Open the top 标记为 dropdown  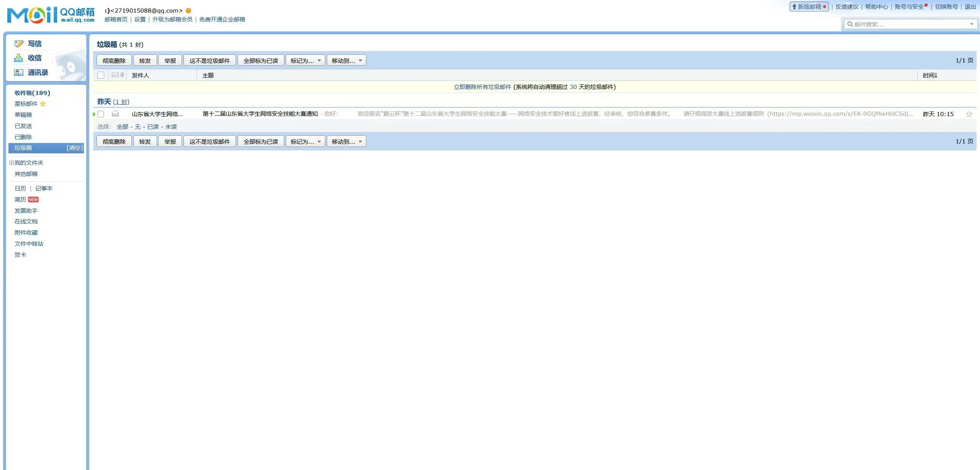[x=305, y=61]
